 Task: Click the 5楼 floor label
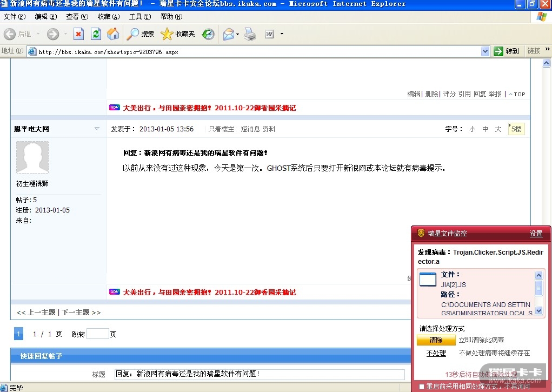click(516, 129)
